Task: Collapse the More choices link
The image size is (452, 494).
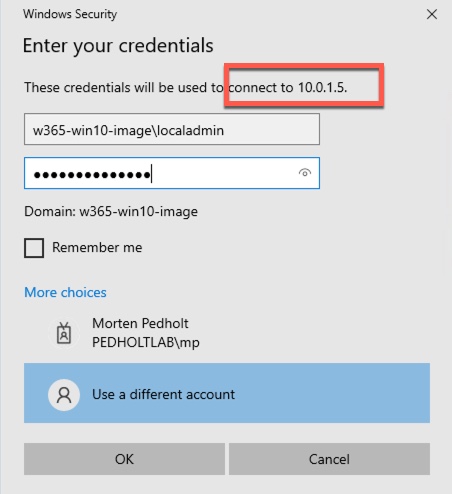Action: pos(65,292)
